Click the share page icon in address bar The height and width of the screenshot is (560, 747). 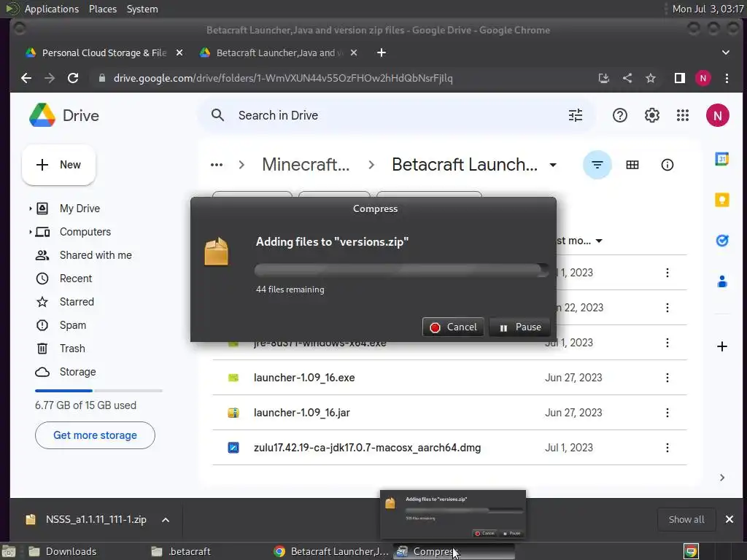coord(627,78)
